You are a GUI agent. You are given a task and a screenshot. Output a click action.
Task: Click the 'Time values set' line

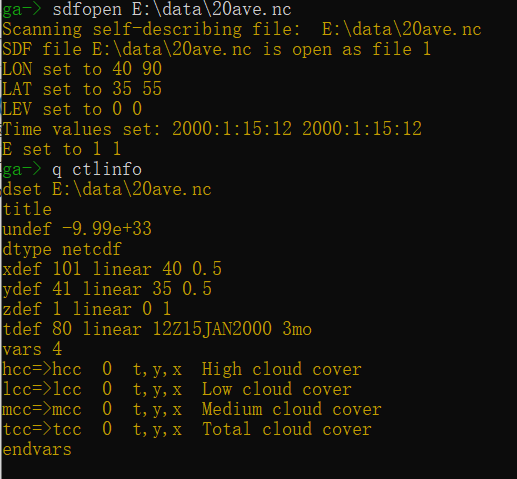(212, 129)
